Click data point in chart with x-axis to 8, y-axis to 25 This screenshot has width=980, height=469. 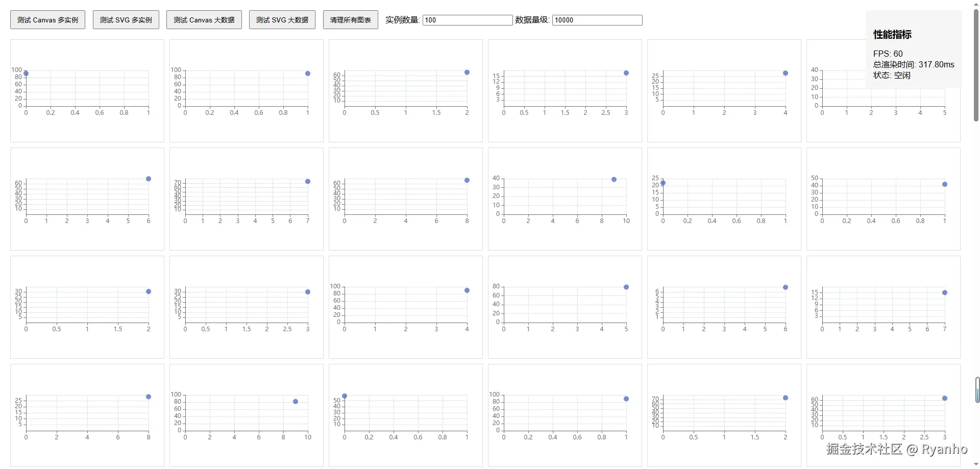pyautogui.click(x=149, y=397)
